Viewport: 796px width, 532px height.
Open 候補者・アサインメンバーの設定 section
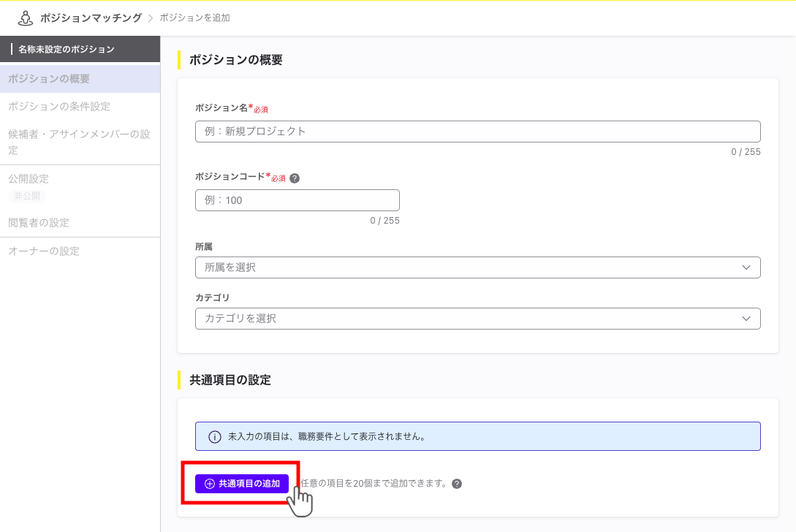(80, 142)
